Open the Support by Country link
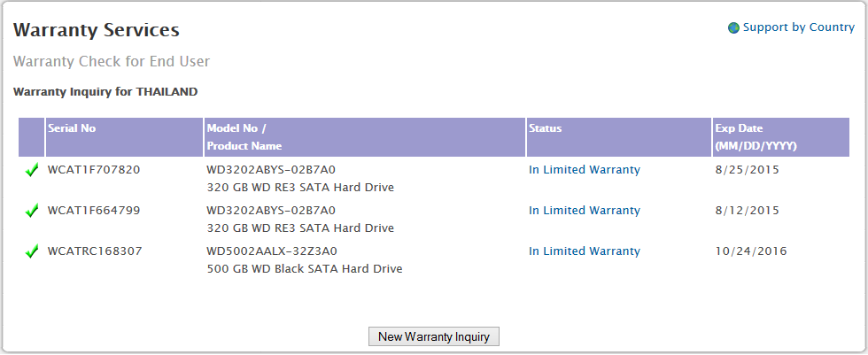The width and height of the screenshot is (868, 355). pos(798,27)
